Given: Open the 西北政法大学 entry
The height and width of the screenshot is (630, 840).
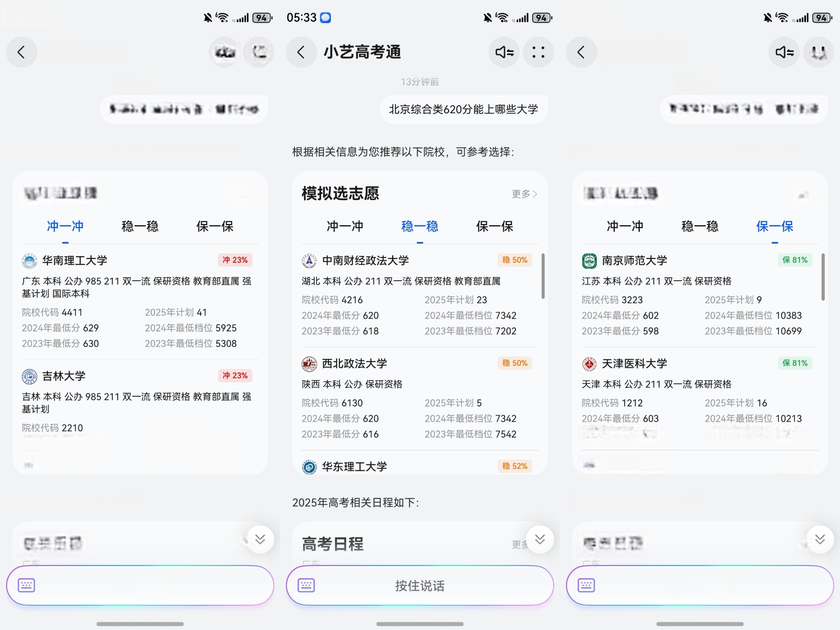Looking at the screenshot, I should [420, 399].
